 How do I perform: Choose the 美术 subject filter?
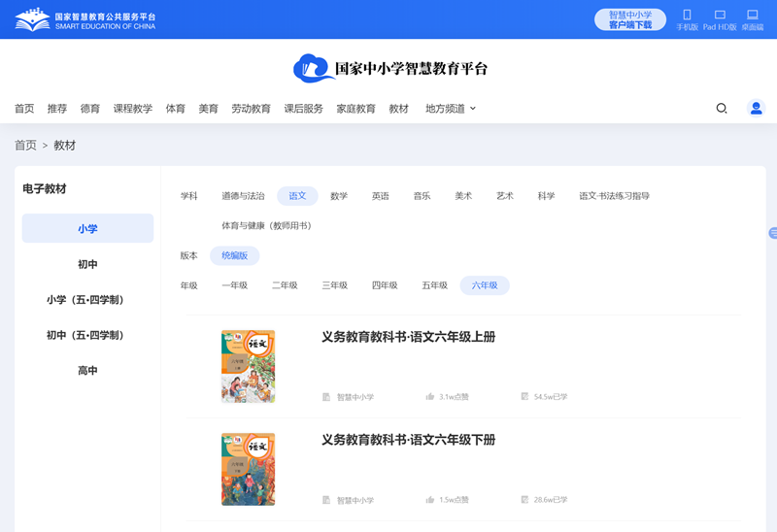(x=463, y=196)
